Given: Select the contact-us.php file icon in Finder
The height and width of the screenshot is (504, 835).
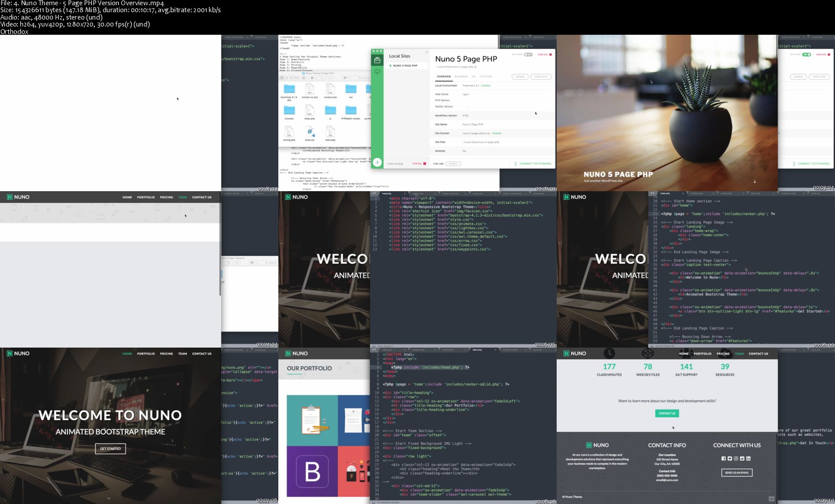Looking at the screenshot, I should point(310,89).
